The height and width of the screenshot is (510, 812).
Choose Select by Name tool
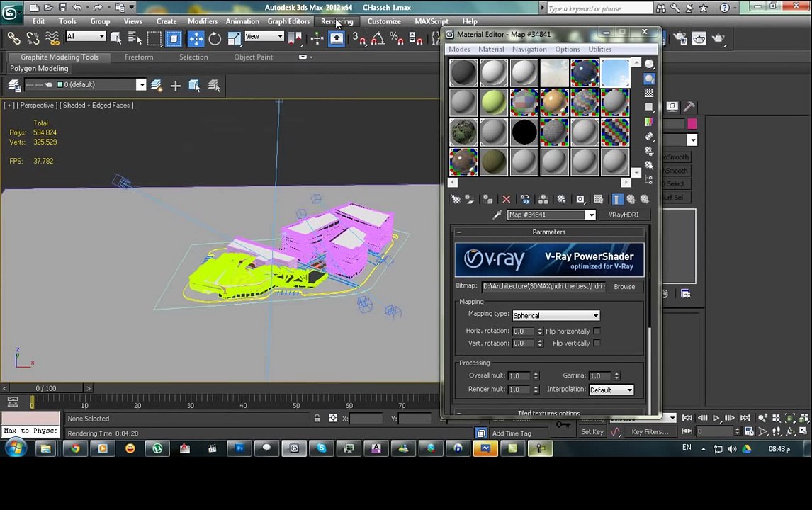click(x=135, y=38)
